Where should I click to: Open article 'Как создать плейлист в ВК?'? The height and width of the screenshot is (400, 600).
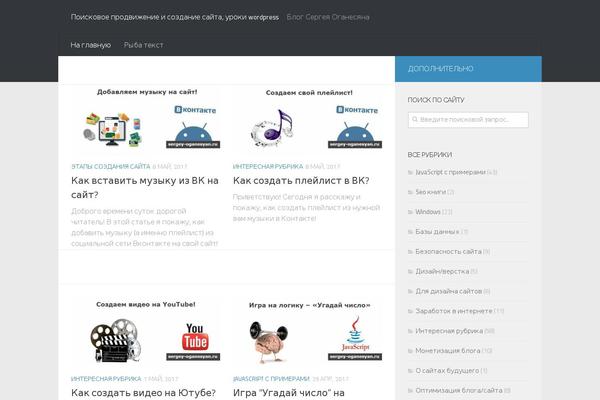[x=301, y=181]
